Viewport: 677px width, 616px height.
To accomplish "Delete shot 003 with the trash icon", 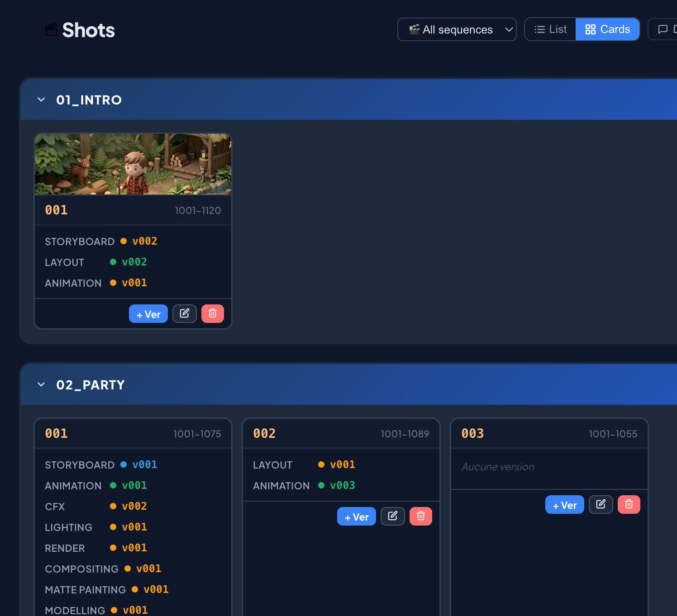I will click(x=629, y=504).
